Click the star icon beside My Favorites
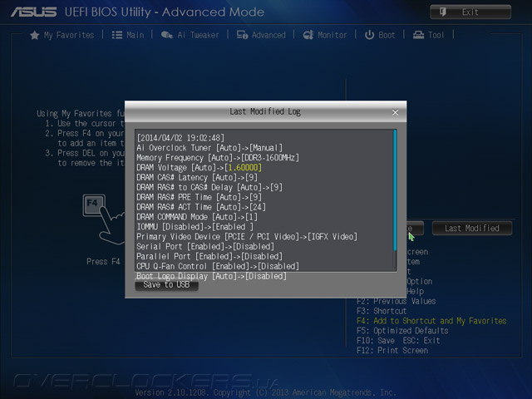 (35, 35)
